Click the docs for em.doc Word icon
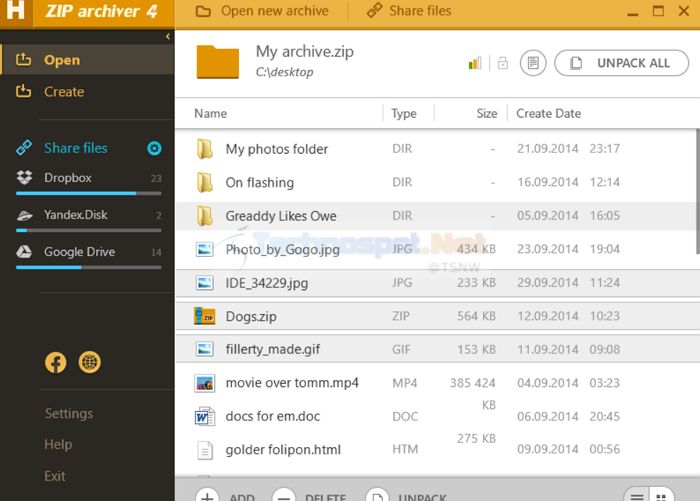Viewport: 700px width, 501px height. click(205, 417)
